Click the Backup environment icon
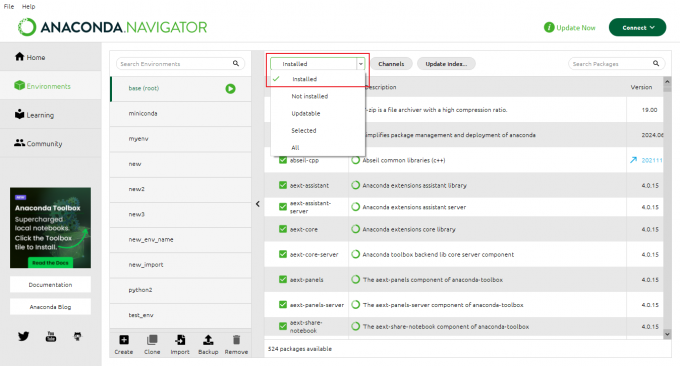This screenshot has width=680, height=366. click(x=208, y=340)
